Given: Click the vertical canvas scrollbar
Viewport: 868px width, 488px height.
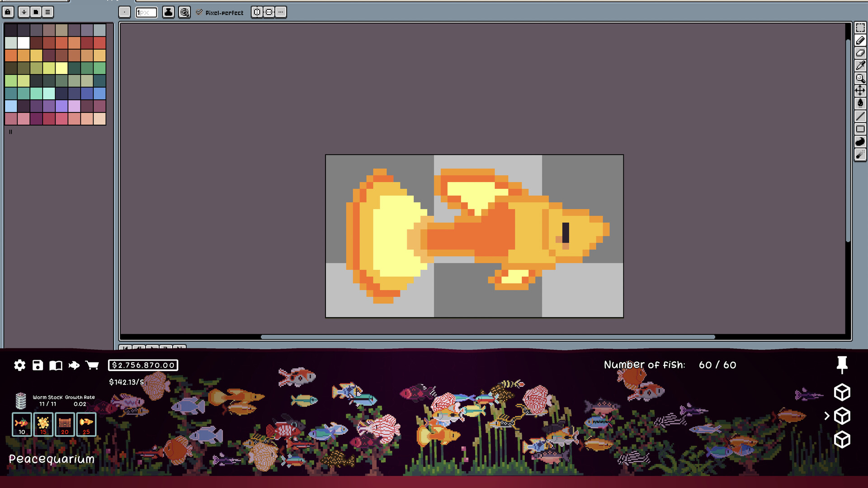Looking at the screenshot, I should coord(848,141).
